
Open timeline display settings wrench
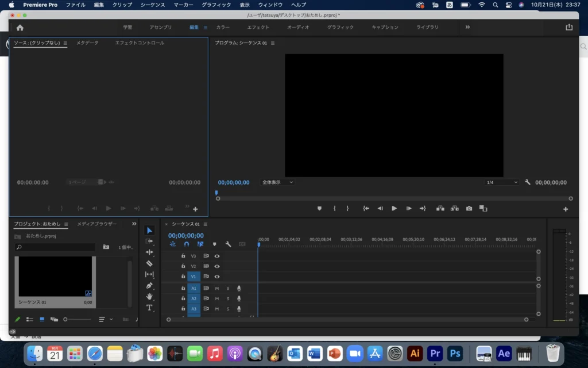pos(228,244)
